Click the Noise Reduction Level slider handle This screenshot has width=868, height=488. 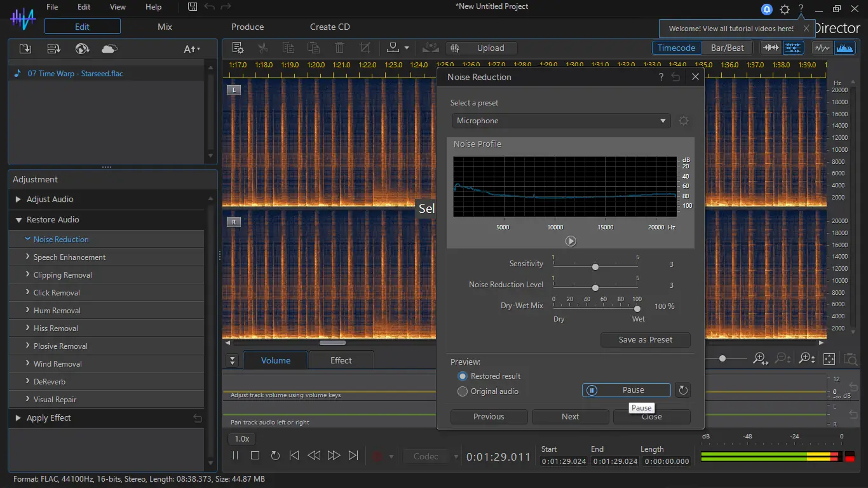coord(595,288)
